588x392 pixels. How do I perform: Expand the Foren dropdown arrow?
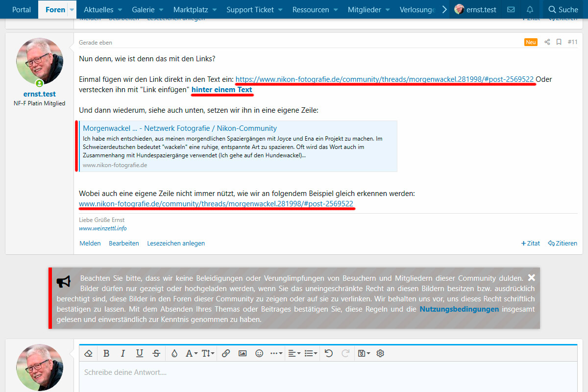click(72, 9)
